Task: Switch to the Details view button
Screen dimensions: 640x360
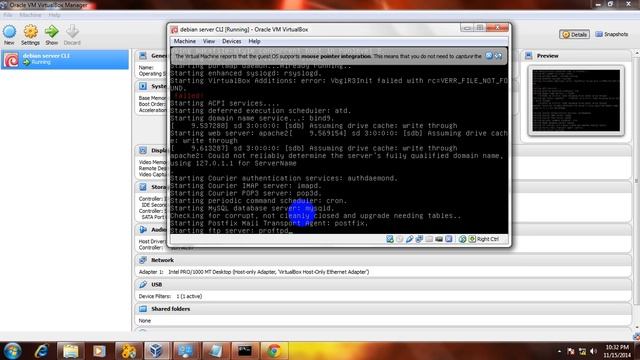Action: click(574, 35)
